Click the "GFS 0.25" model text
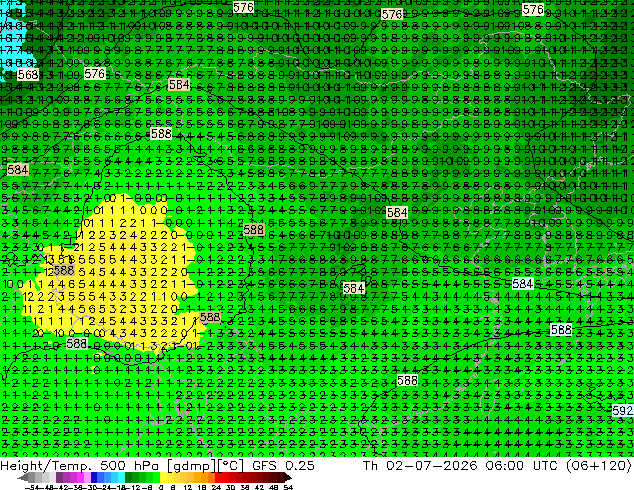Image resolution: width=634 pixels, height=490 pixels. coord(283,466)
